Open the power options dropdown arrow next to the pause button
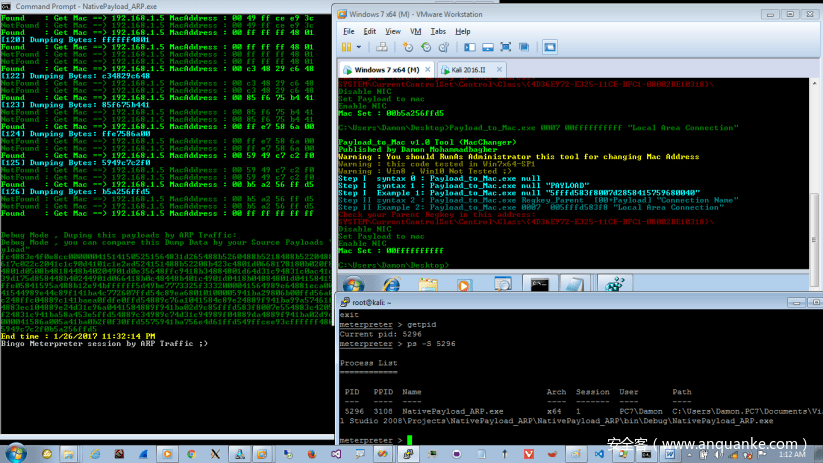The width and height of the screenshot is (823, 463). click(x=359, y=47)
